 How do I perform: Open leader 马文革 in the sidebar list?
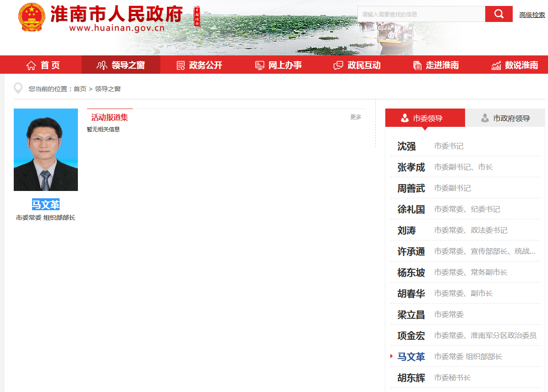click(411, 356)
